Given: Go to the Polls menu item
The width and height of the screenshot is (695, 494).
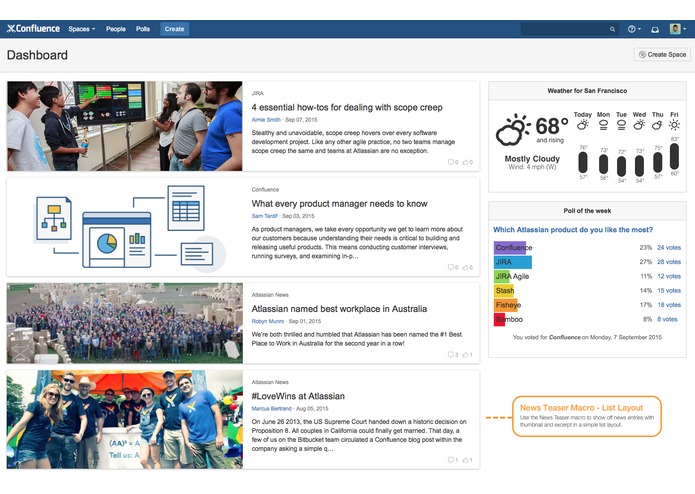Looking at the screenshot, I should [x=143, y=29].
